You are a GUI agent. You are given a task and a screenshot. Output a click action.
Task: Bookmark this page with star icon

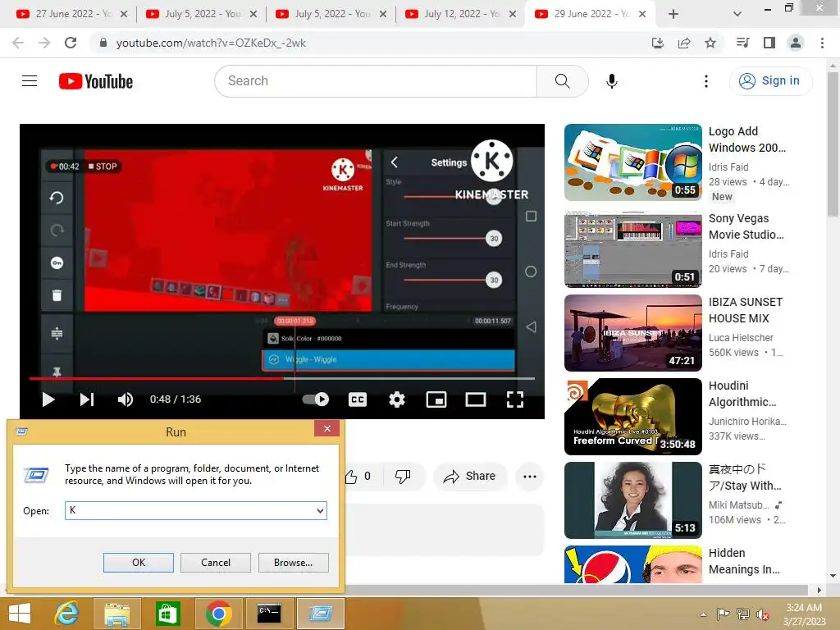[x=710, y=43]
